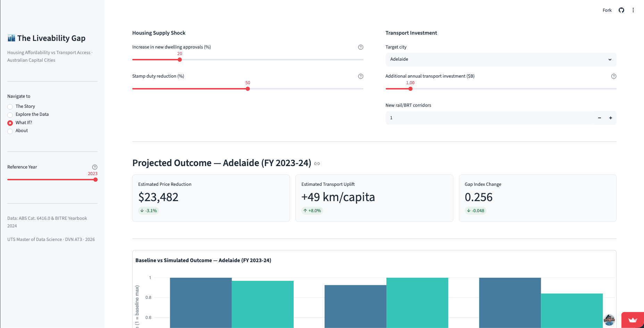
Task: Copy anchor link icon beside Projected Outcome heading
Action: [x=317, y=164]
